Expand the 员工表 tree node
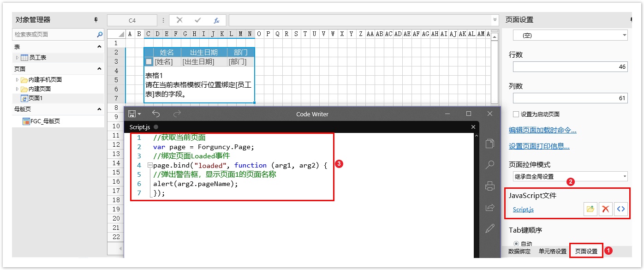The height and width of the screenshot is (270, 644). pyautogui.click(x=18, y=58)
